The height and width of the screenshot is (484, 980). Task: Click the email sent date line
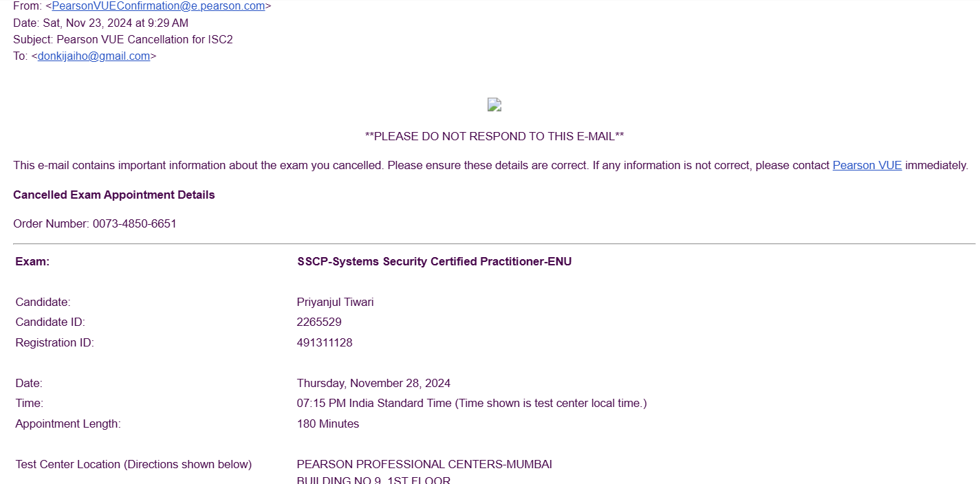(x=100, y=23)
